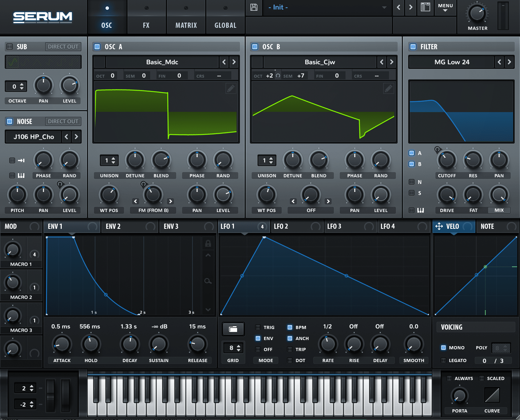This screenshot has width=520, height=420.
Task: Select the ENV 2 tab
Action: coord(130,226)
